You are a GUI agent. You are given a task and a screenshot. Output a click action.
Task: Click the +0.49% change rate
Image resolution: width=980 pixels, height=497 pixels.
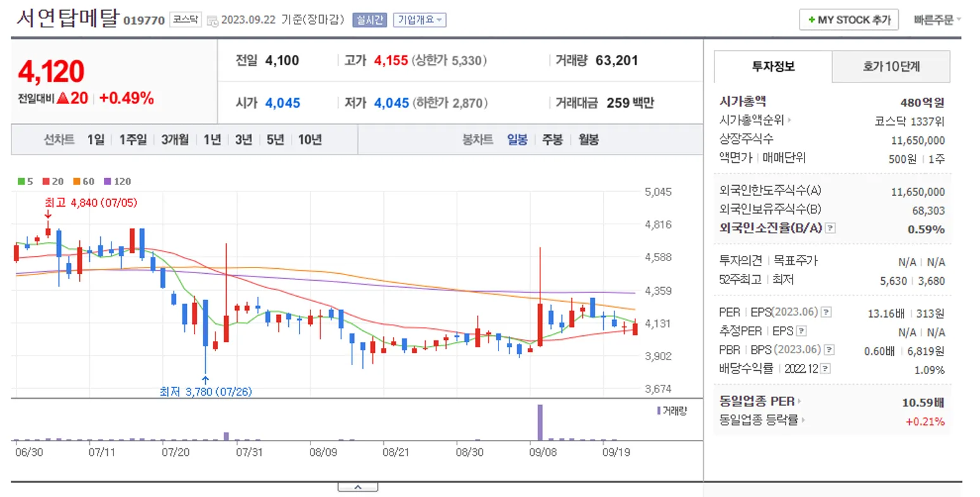click(127, 98)
